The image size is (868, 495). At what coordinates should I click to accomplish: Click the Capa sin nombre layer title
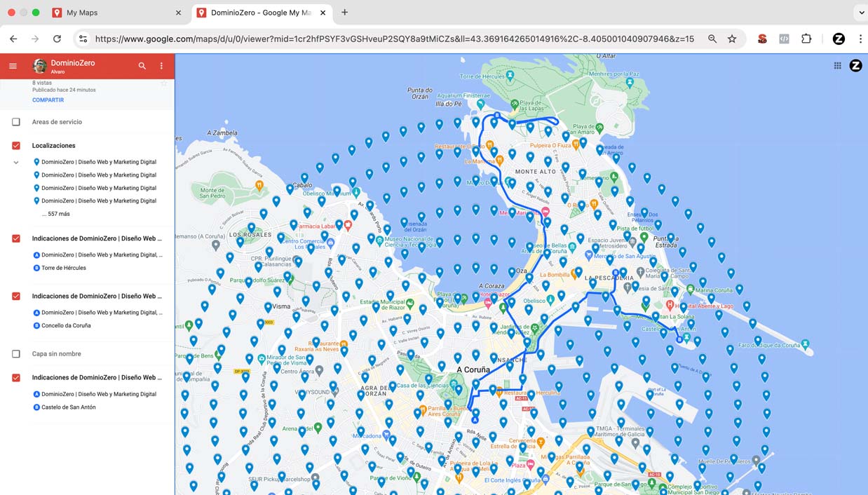[56, 354]
